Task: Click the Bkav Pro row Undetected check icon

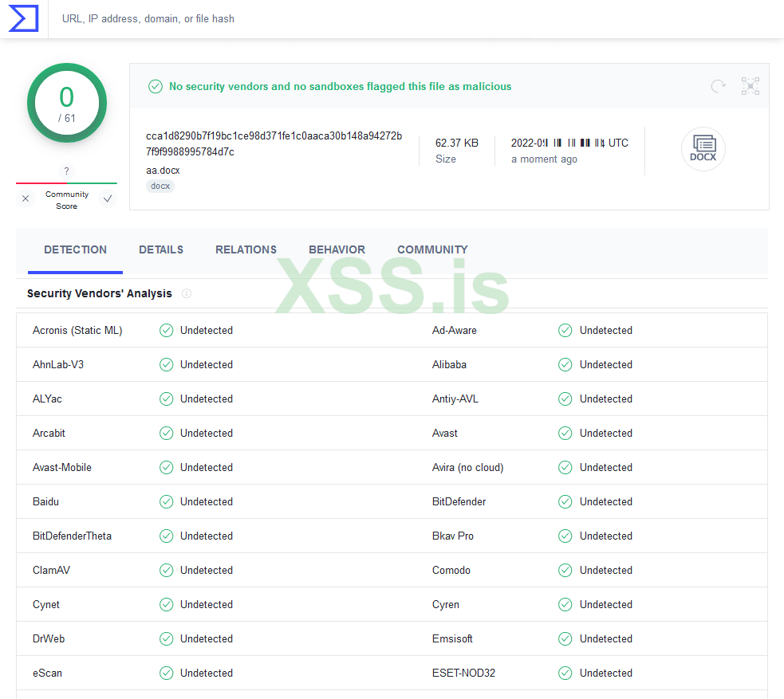Action: [565, 536]
